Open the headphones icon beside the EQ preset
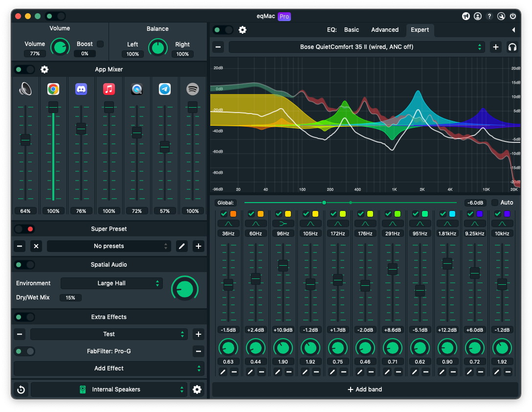This screenshot has height=412, width=532. (512, 47)
